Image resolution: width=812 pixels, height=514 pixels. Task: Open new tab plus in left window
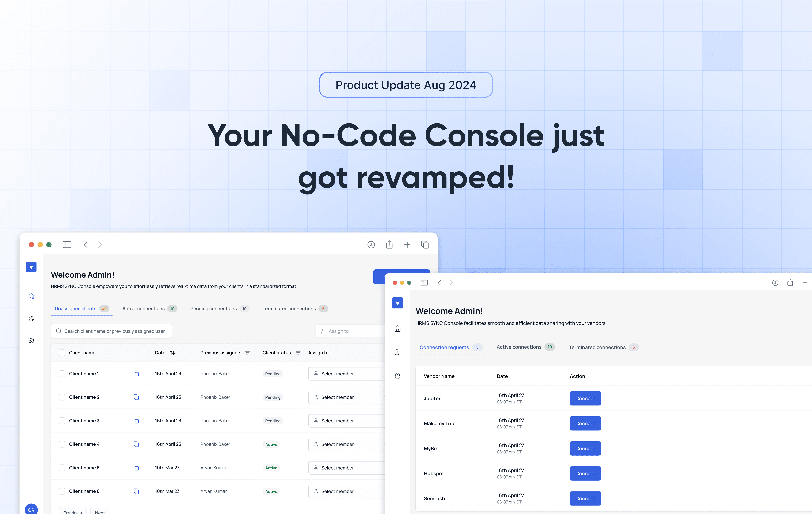(x=407, y=245)
